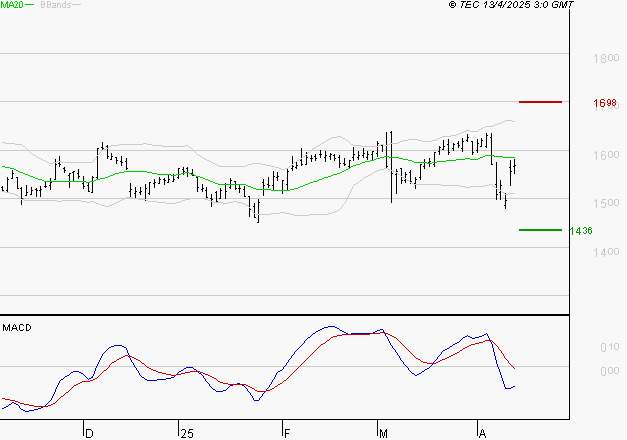Click the MA20 legend label
627x440 pixels.
[x=11, y=5]
